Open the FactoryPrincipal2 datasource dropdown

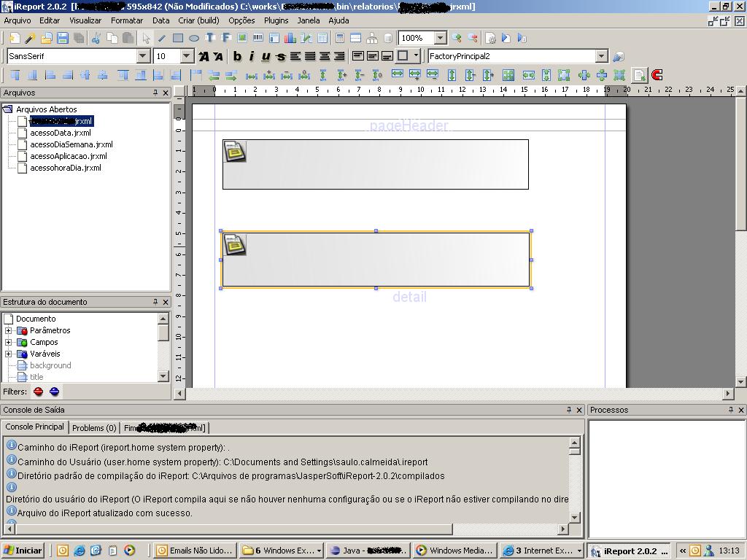point(602,56)
